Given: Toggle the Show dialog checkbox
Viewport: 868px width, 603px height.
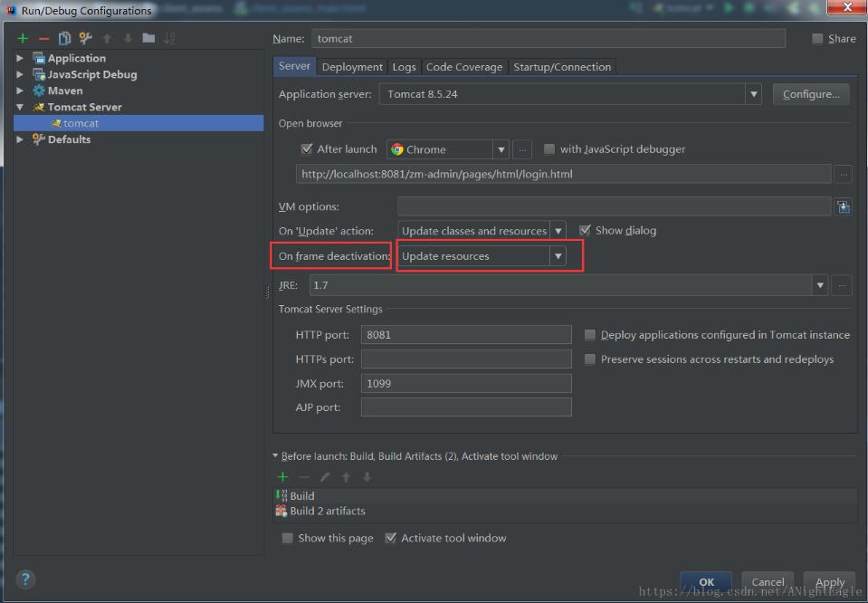Looking at the screenshot, I should [x=585, y=231].
